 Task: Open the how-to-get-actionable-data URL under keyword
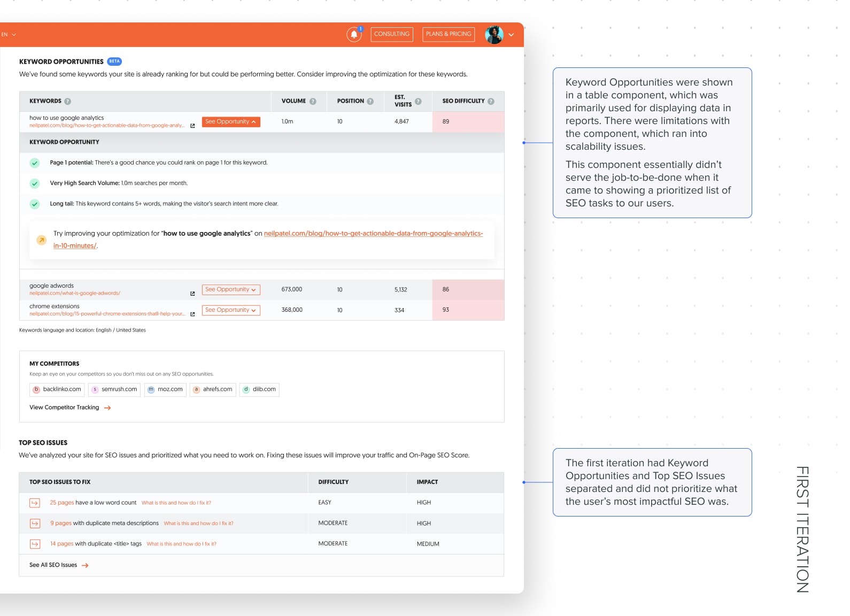click(x=107, y=126)
